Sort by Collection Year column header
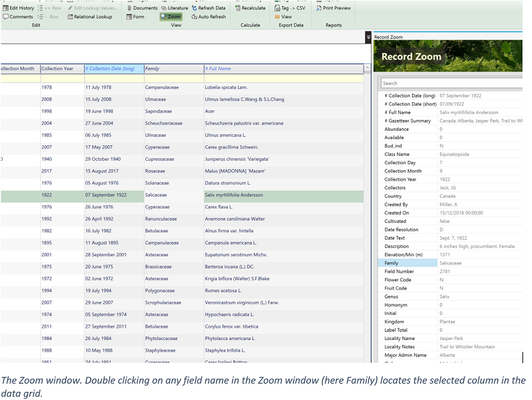Image resolution: width=532 pixels, height=400 pixels. pyautogui.click(x=62, y=68)
